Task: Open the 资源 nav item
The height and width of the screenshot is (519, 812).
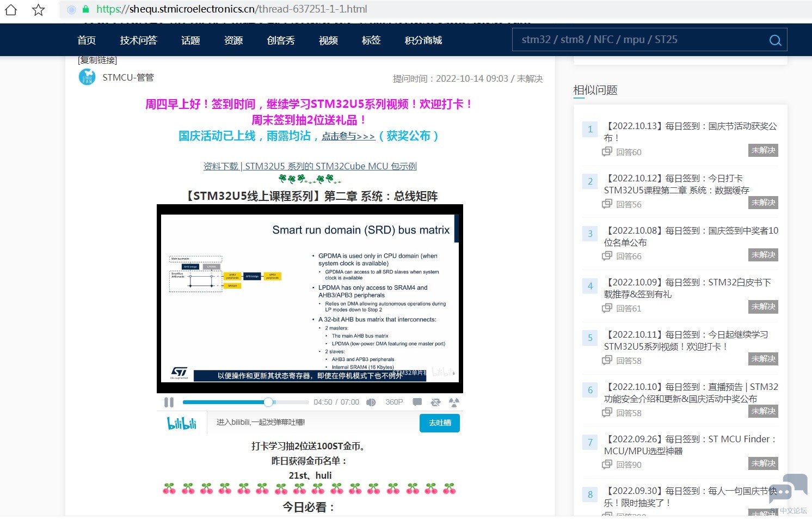Action: click(x=233, y=40)
